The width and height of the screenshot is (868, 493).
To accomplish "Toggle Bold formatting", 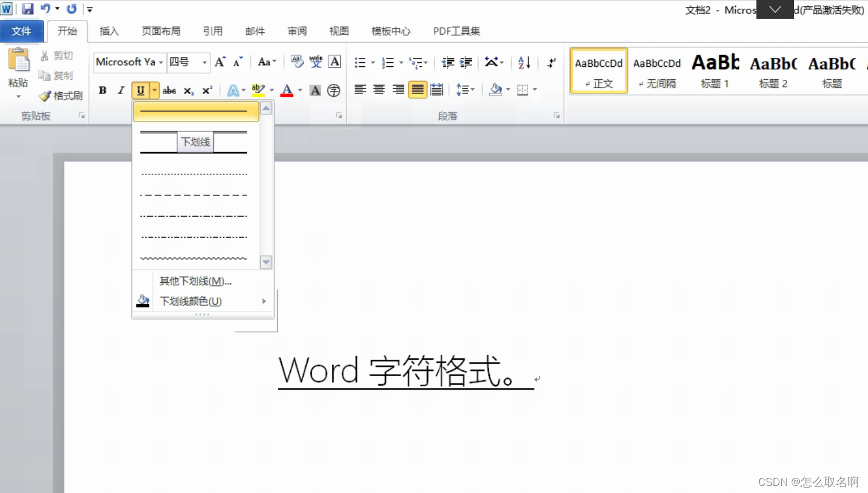I will (103, 90).
